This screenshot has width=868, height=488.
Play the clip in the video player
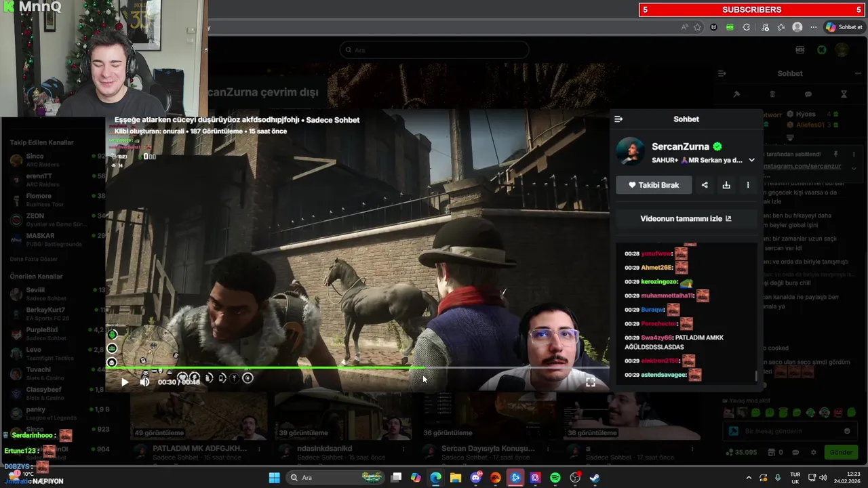click(x=125, y=382)
